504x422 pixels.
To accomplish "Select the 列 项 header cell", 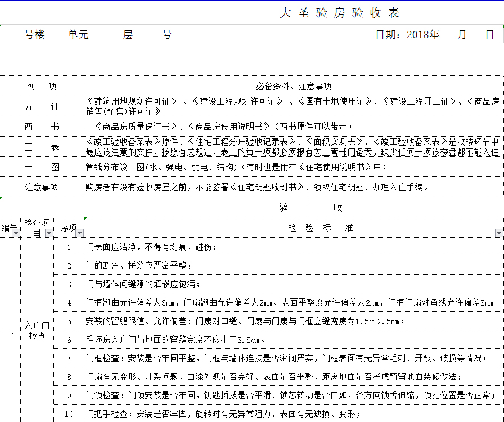I will (x=42, y=86).
